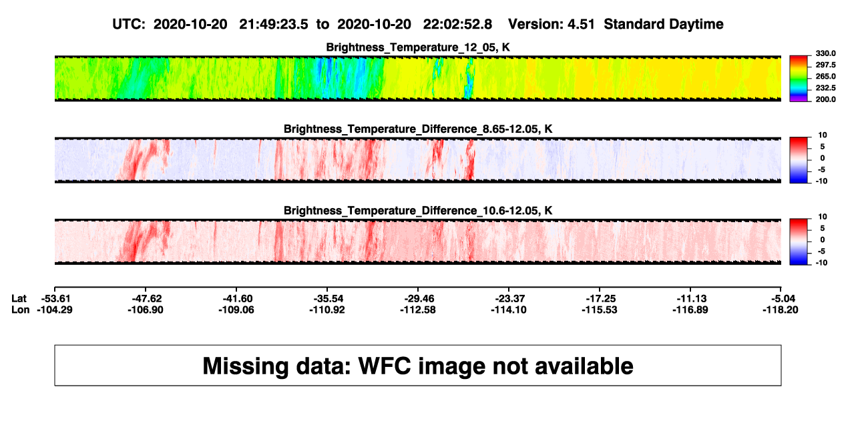Click the 330.0 colorbar label

(x=825, y=54)
